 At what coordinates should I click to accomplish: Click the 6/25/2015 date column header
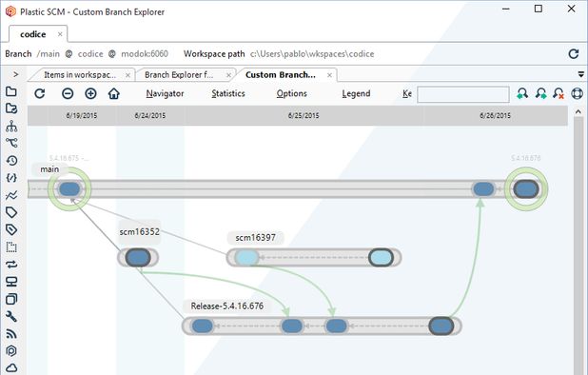click(x=304, y=116)
